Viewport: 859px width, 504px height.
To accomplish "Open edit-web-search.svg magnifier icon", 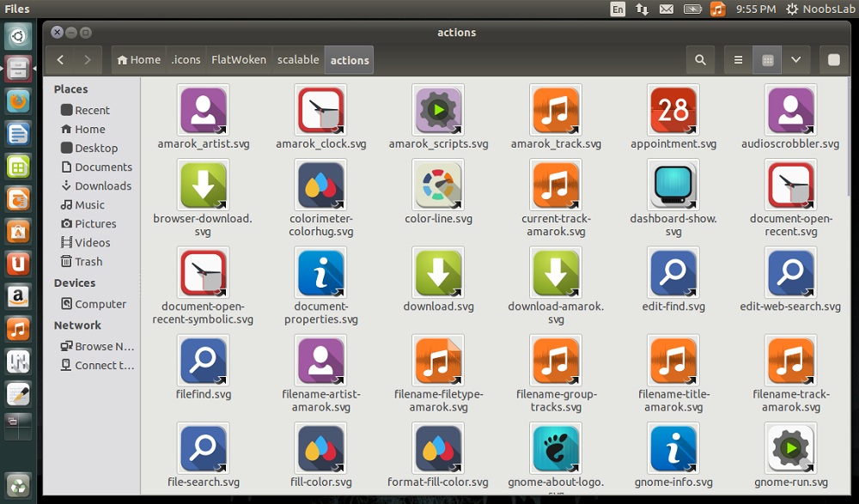I will pos(790,270).
